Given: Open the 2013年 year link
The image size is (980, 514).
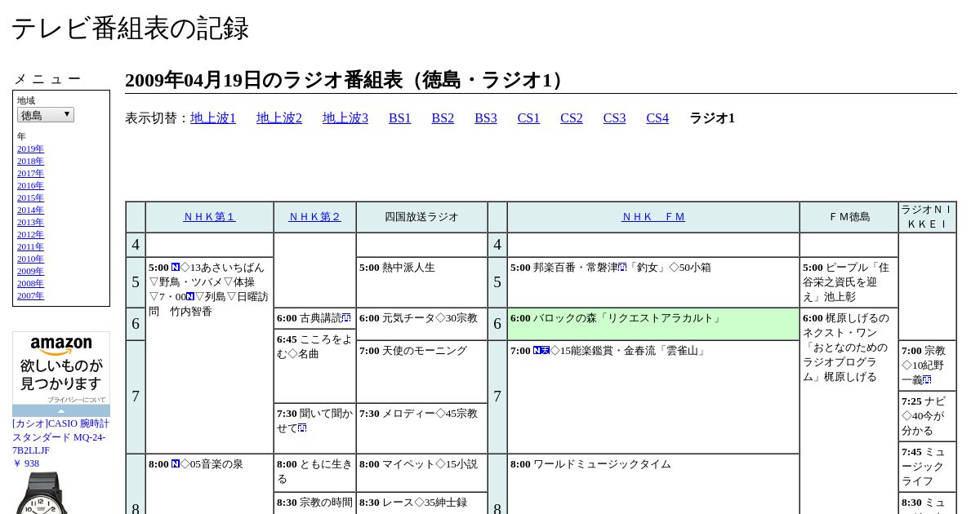Looking at the screenshot, I should click(30, 222).
